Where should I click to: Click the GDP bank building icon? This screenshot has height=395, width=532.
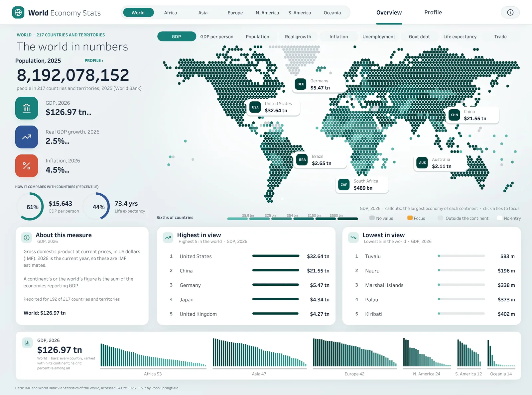click(27, 108)
